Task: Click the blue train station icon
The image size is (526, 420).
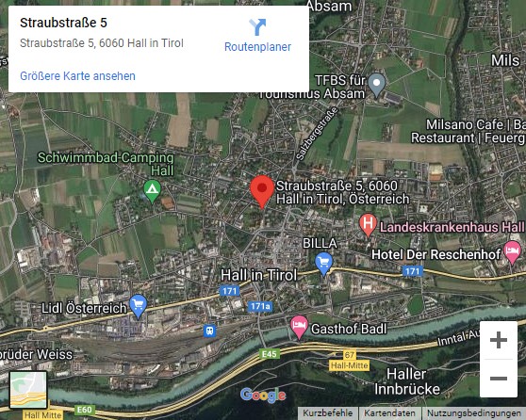Action: [x=210, y=331]
